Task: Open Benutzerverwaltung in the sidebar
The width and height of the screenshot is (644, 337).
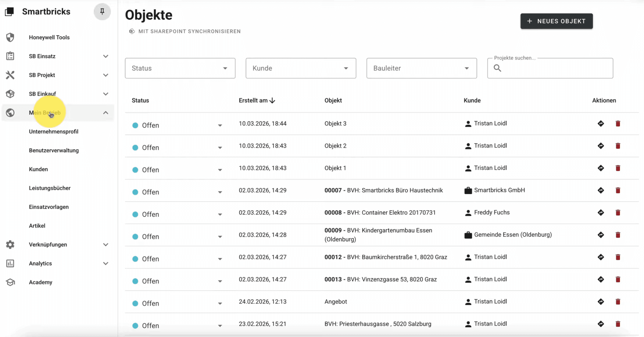Action: click(x=54, y=150)
